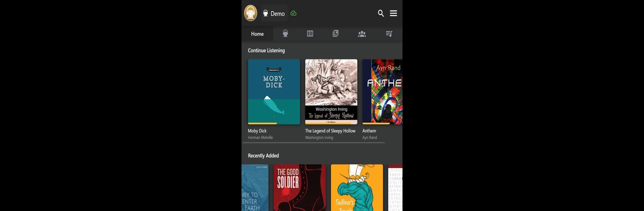The image size is (644, 211).
Task: Click the Herman Melville author name
Action: coord(260,138)
